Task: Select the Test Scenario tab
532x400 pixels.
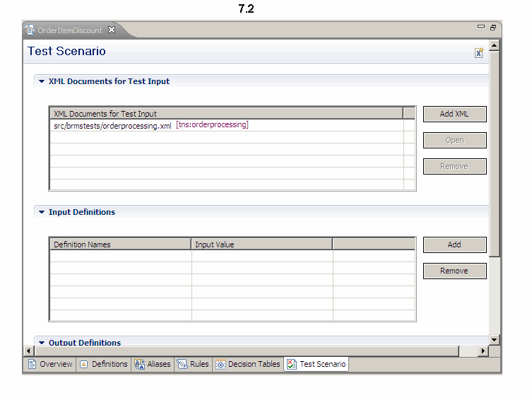Action: tap(317, 365)
